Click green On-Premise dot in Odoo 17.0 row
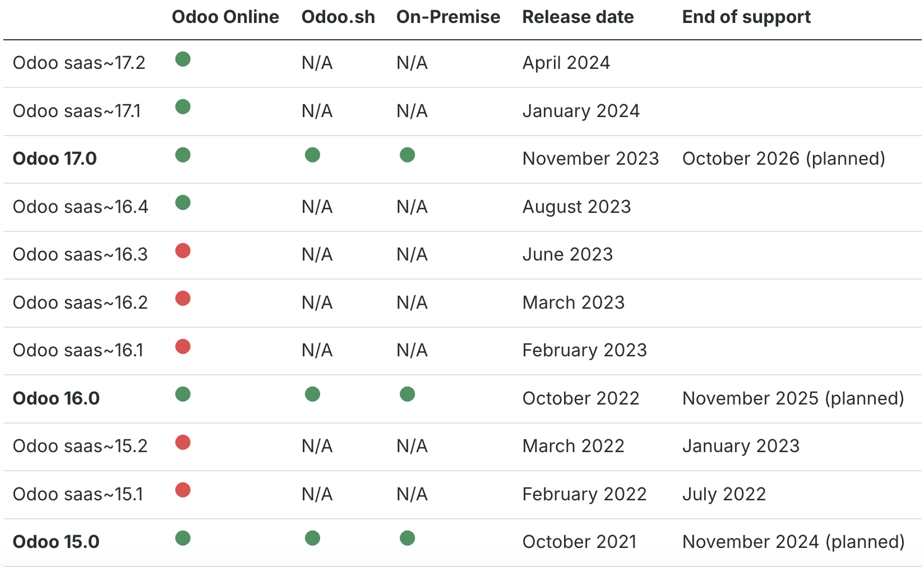The image size is (924, 567). (408, 155)
